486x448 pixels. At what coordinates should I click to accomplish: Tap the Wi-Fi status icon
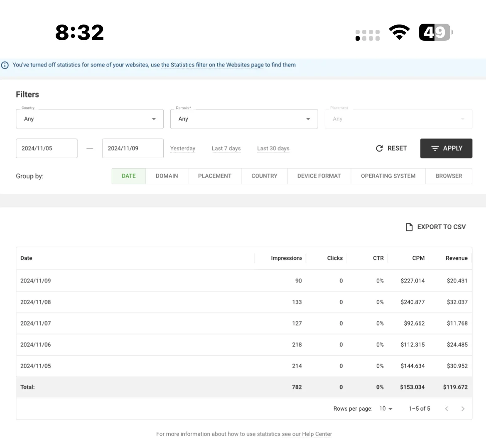[399, 32]
